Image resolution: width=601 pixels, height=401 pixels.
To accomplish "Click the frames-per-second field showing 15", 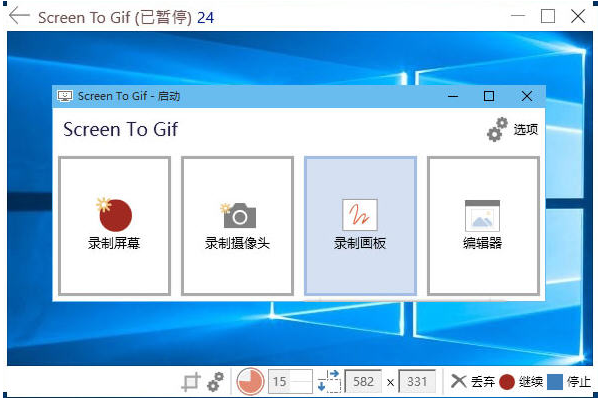I will pyautogui.click(x=291, y=381).
